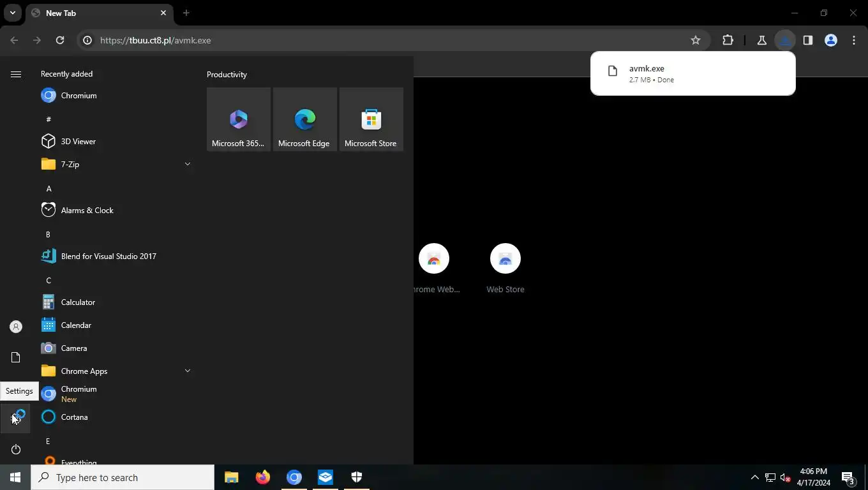The height and width of the screenshot is (490, 868).
Task: Bookmark this page with star
Action: tap(696, 40)
